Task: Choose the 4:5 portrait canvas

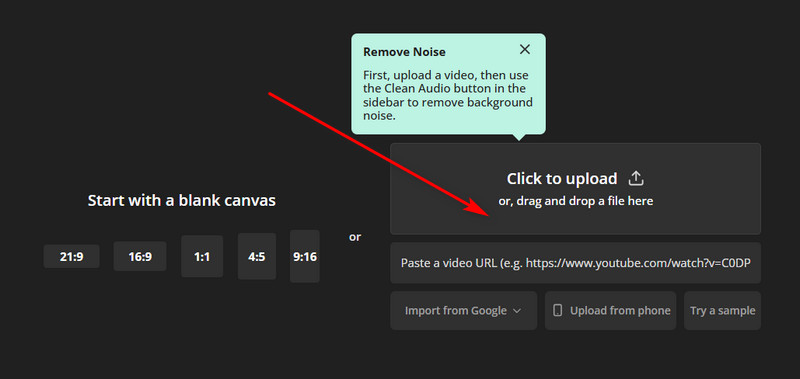Action: (257, 257)
